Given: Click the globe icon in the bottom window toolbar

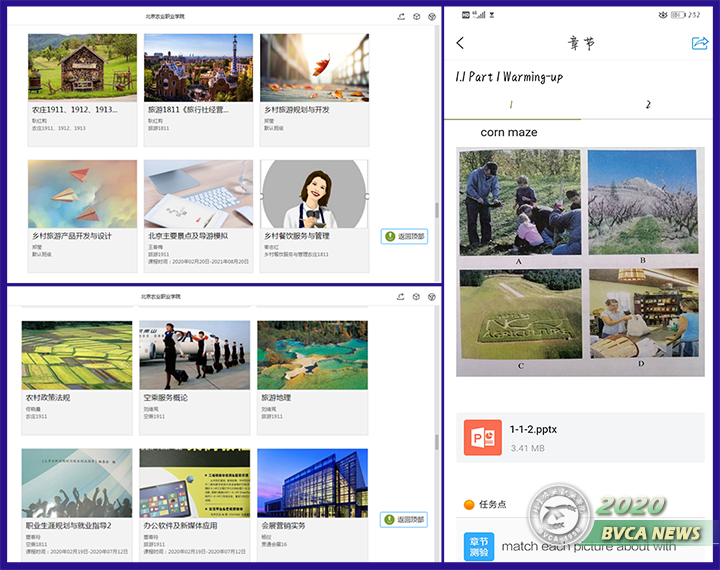Looking at the screenshot, I should (x=431, y=297).
